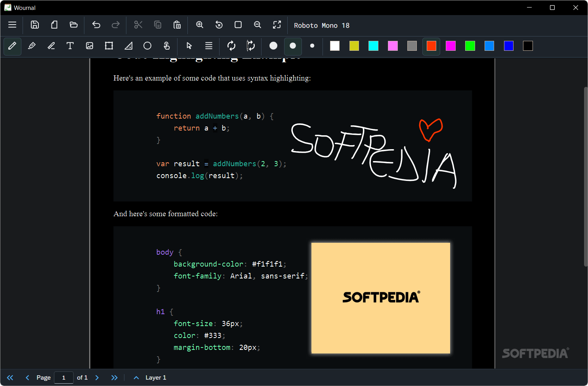588x386 pixels.
Task: Click the text 'And here's some formatted code:'
Action: 166,214
